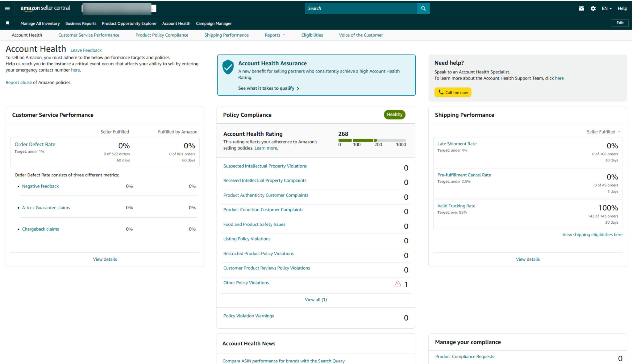This screenshot has height=364, width=632.
Task: Click View all (1) policy violations
Action: 316,300
